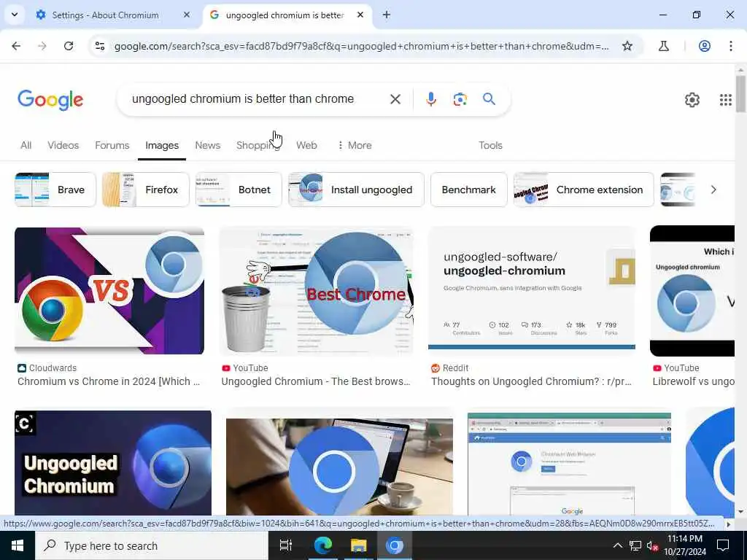Bookmark this page with the star
Image resolution: width=747 pixels, height=560 pixels.
pyautogui.click(x=627, y=46)
